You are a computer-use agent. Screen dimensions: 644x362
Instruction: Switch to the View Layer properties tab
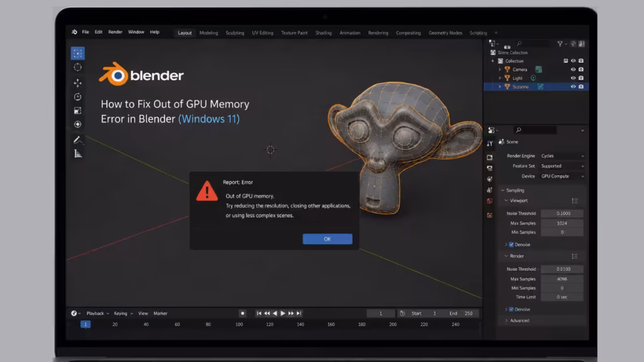[489, 179]
